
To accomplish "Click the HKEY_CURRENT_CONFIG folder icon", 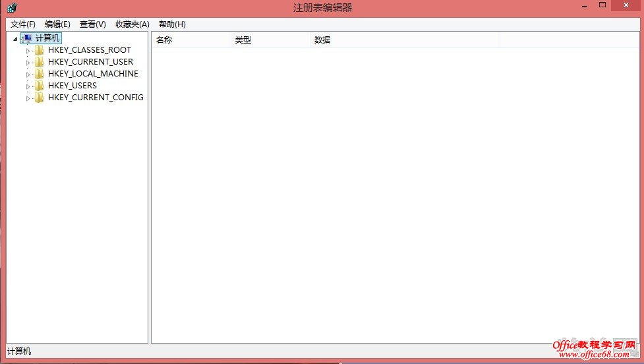I will click(40, 98).
